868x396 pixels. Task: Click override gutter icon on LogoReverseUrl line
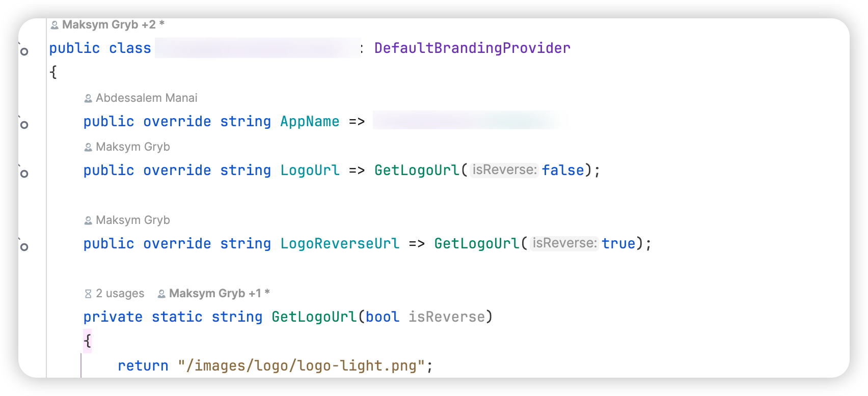(x=24, y=246)
